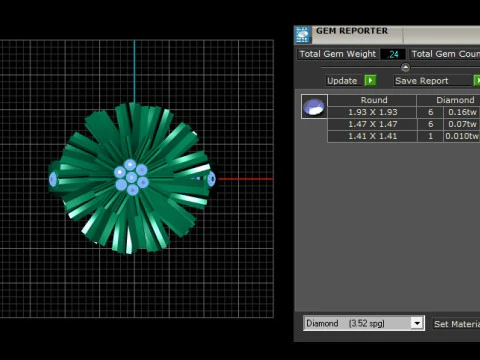Select the gem at the model's right edge

click(x=211, y=179)
